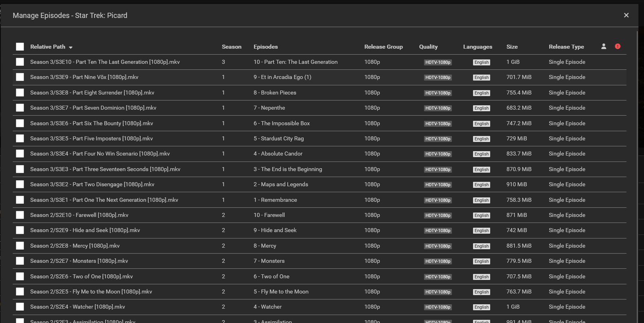Click the Release Type column header
This screenshot has width=644, height=323.
(566, 47)
